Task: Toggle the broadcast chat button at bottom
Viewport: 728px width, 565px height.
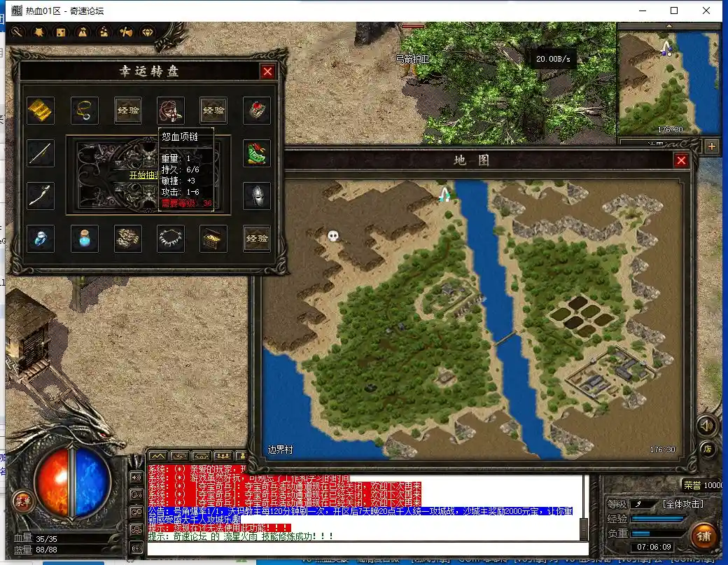Action: [x=136, y=548]
